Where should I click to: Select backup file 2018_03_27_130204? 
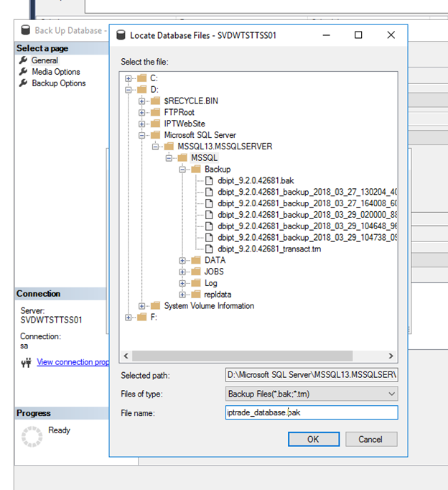tap(307, 192)
